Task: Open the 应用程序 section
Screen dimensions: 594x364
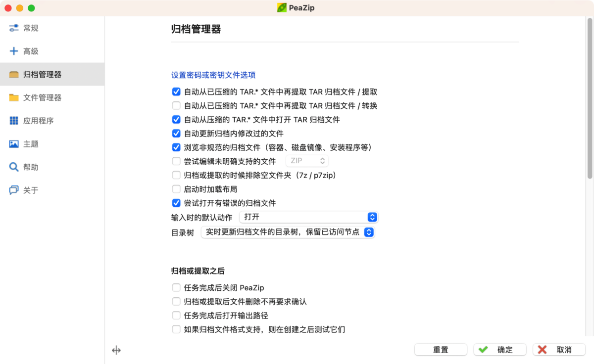Action: 52,121
